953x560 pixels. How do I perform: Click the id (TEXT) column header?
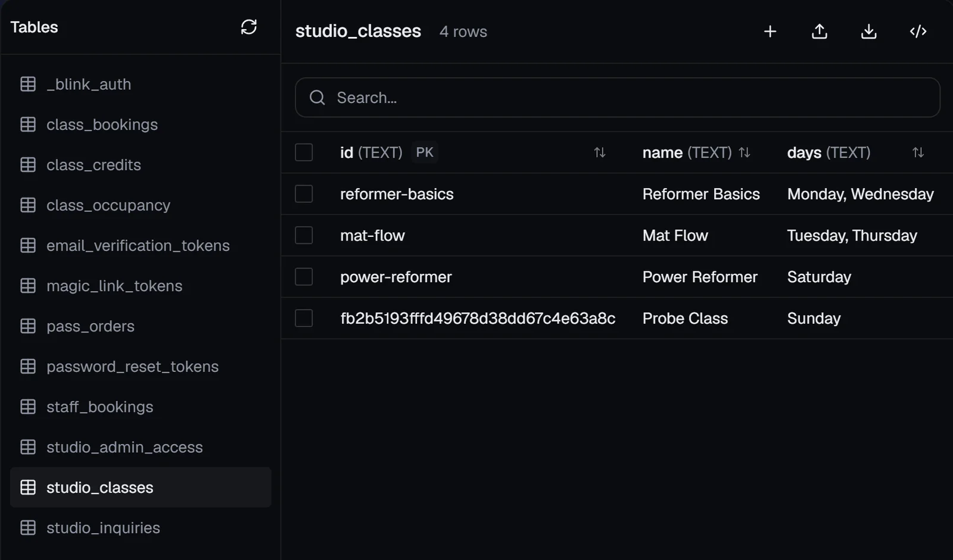click(371, 153)
